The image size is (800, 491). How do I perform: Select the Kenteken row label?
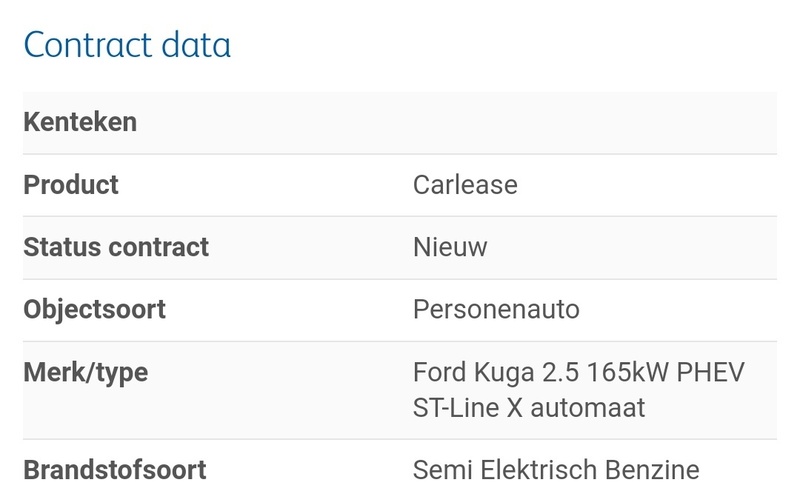(80, 123)
